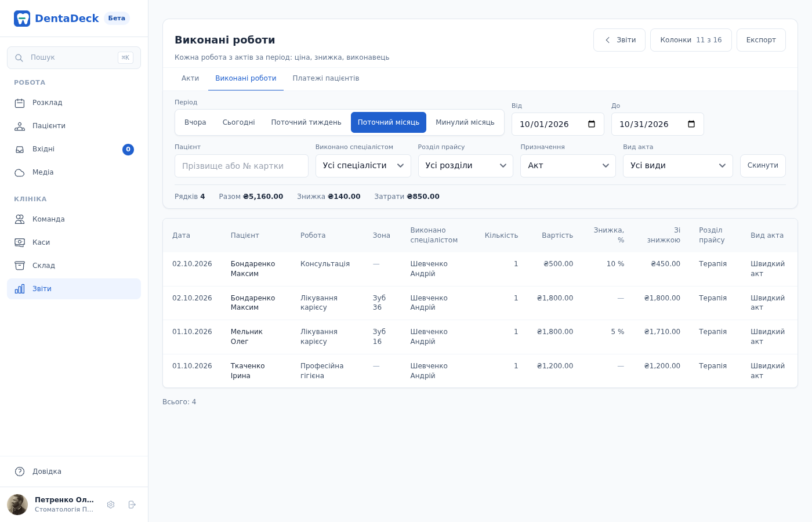The height and width of the screenshot is (522, 812).
Task: Click the Скинути filters button
Action: click(x=763, y=166)
